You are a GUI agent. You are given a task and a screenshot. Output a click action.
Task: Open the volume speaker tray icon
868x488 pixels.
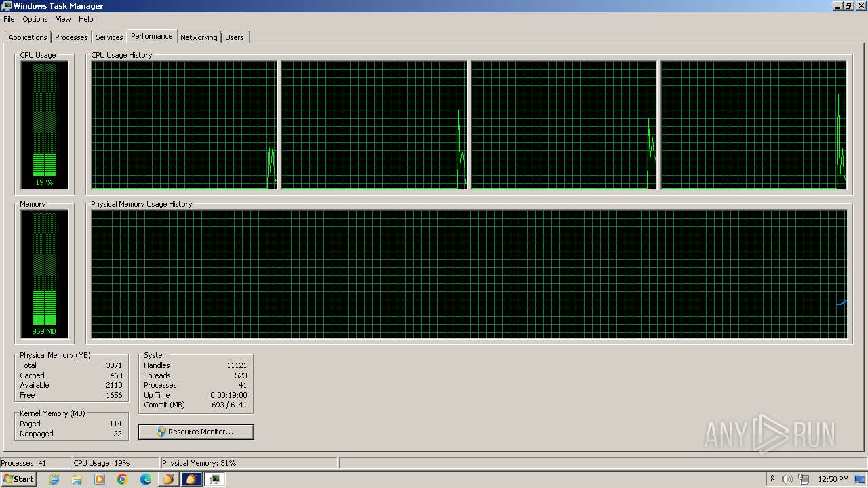click(x=787, y=479)
